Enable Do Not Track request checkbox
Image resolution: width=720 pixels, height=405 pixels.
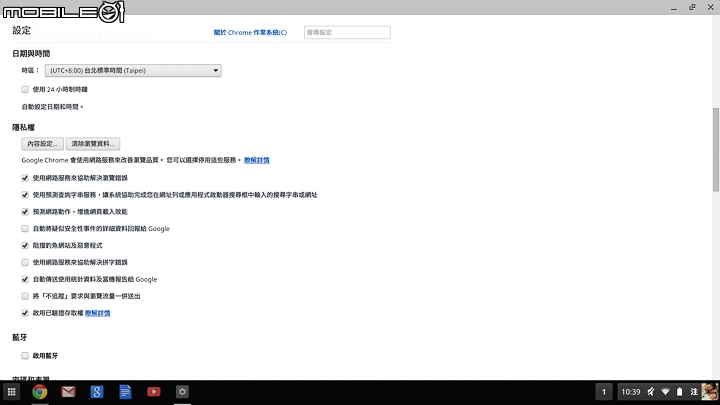pyautogui.click(x=25, y=296)
